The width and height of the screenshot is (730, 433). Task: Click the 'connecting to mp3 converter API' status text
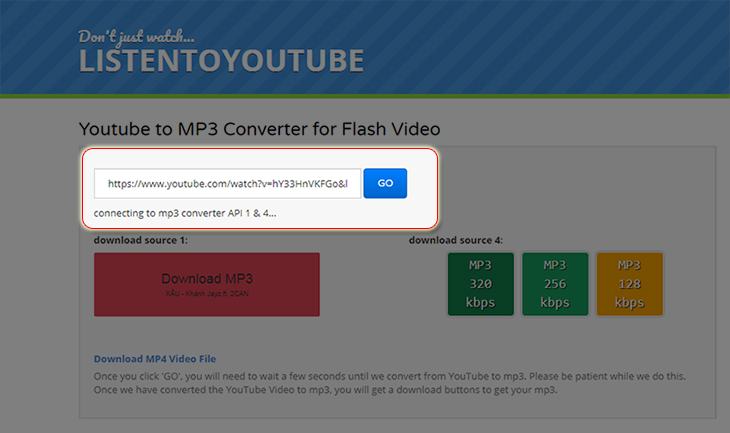coord(185,213)
